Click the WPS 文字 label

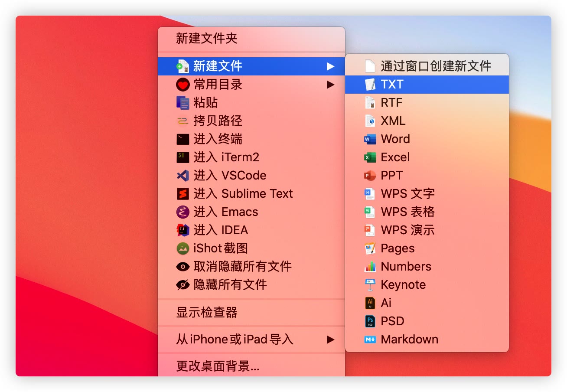pos(407,194)
